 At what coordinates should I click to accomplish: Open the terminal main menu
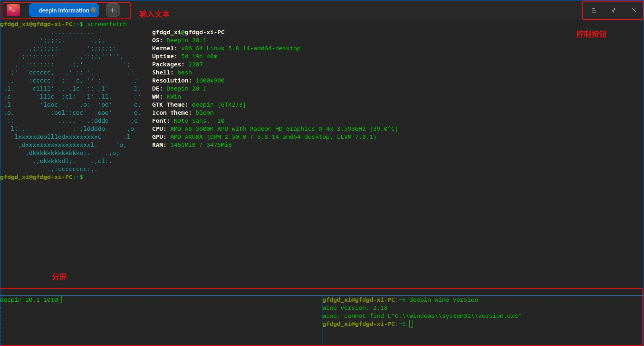pyautogui.click(x=594, y=10)
